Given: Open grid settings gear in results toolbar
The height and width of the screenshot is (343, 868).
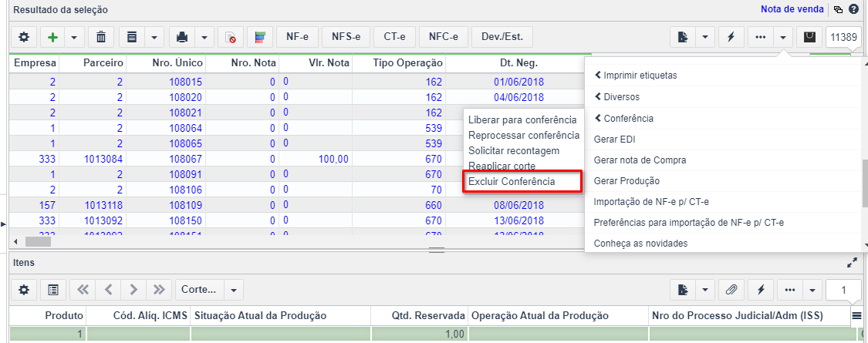Looking at the screenshot, I should point(24,37).
